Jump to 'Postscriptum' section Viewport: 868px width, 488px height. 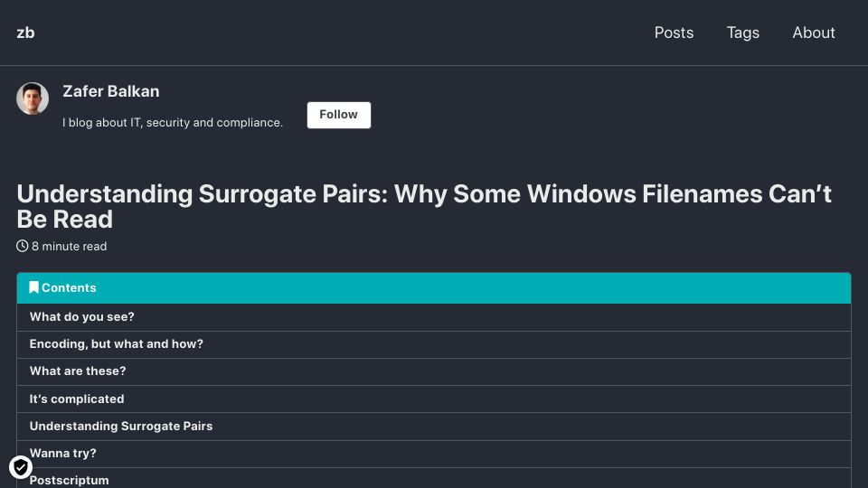click(433, 479)
